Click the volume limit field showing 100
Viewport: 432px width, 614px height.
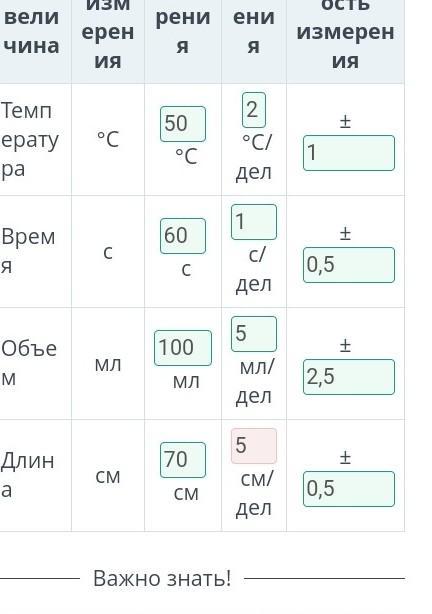pyautogui.click(x=183, y=348)
